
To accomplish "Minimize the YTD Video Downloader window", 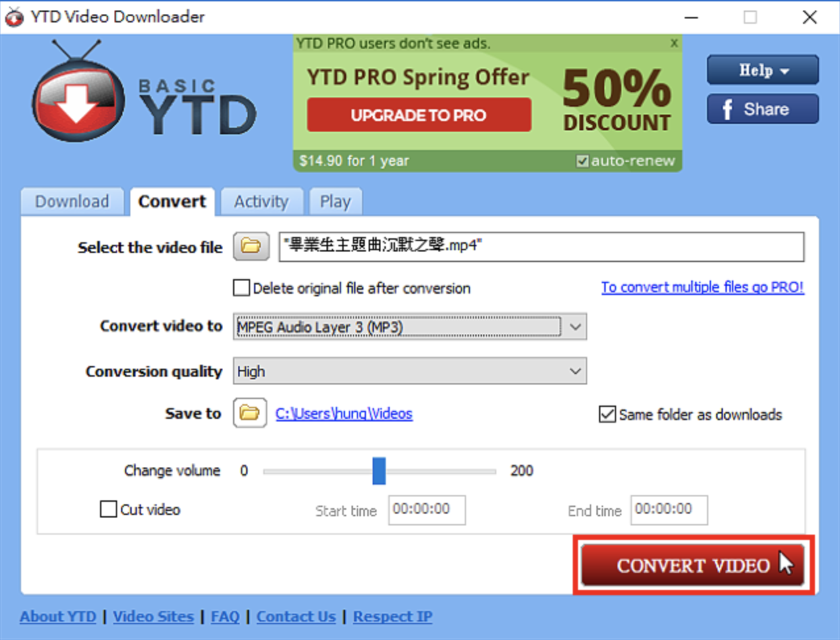I will pos(691,18).
